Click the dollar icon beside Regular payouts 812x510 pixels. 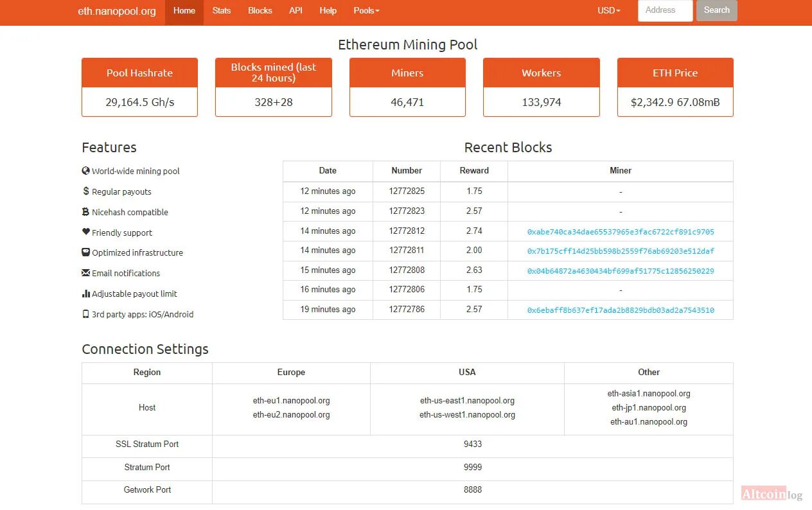coord(85,191)
